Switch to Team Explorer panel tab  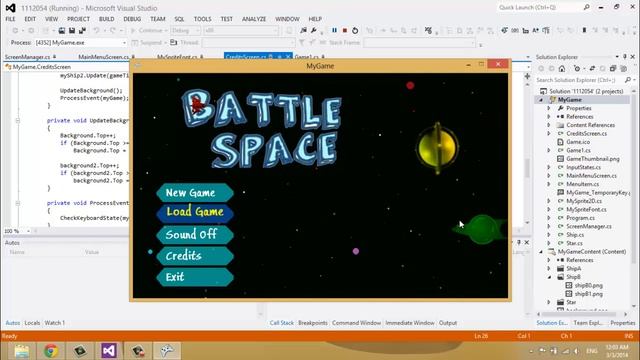pyautogui.click(x=588, y=323)
